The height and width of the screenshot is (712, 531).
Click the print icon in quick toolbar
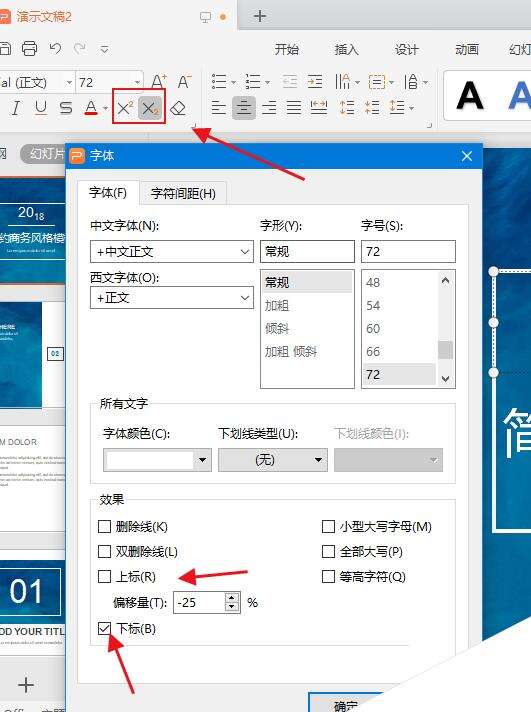coord(30,48)
